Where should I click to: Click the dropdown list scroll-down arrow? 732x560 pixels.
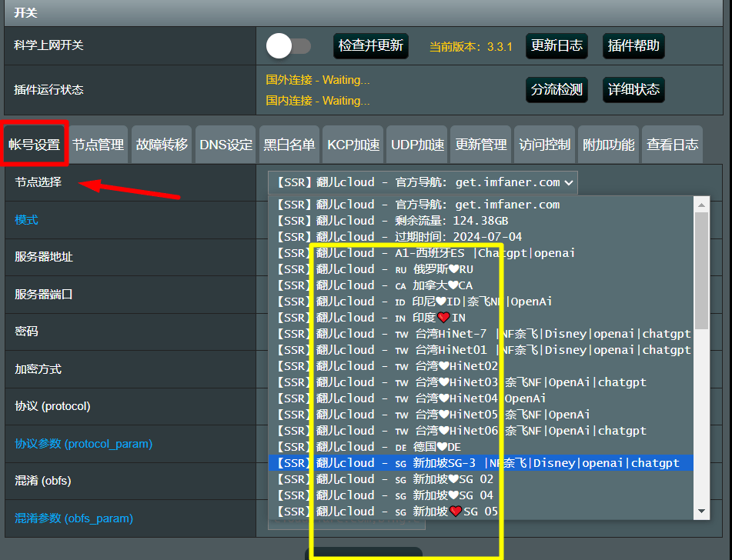[x=701, y=512]
